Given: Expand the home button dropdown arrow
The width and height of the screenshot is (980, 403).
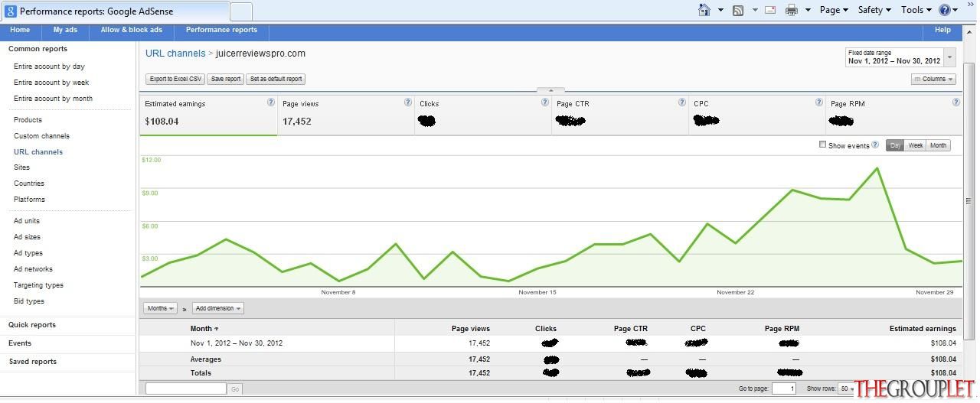Looking at the screenshot, I should point(720,10).
